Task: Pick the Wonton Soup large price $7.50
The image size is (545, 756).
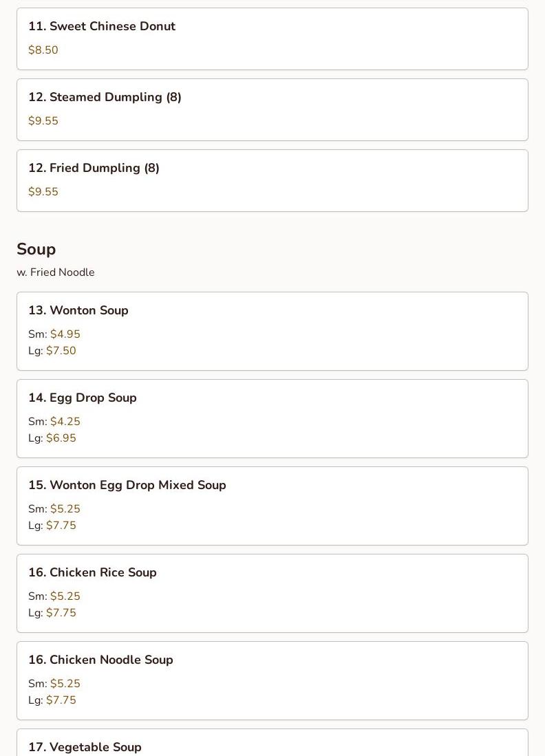Action: (x=61, y=351)
